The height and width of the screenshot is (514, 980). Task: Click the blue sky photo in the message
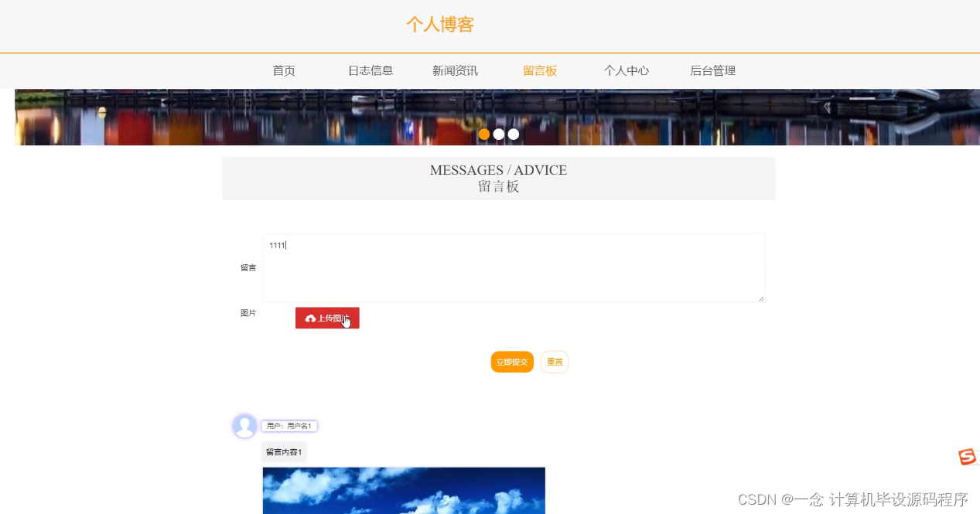pyautogui.click(x=404, y=490)
